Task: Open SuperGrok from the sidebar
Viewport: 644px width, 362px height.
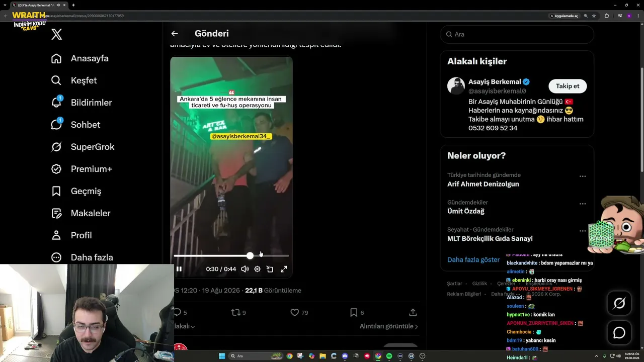Action: pos(83,147)
